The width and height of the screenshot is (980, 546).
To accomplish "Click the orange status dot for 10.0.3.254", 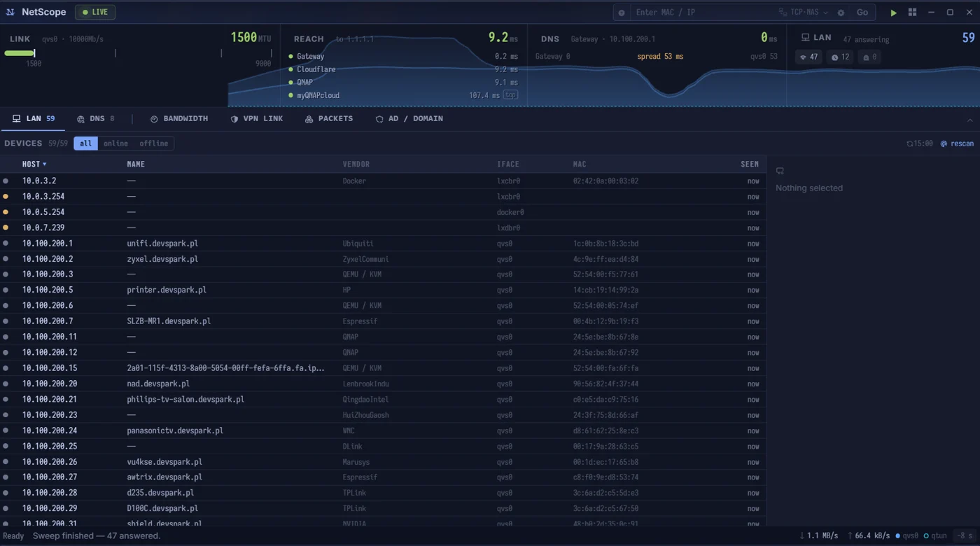I will (x=6, y=197).
